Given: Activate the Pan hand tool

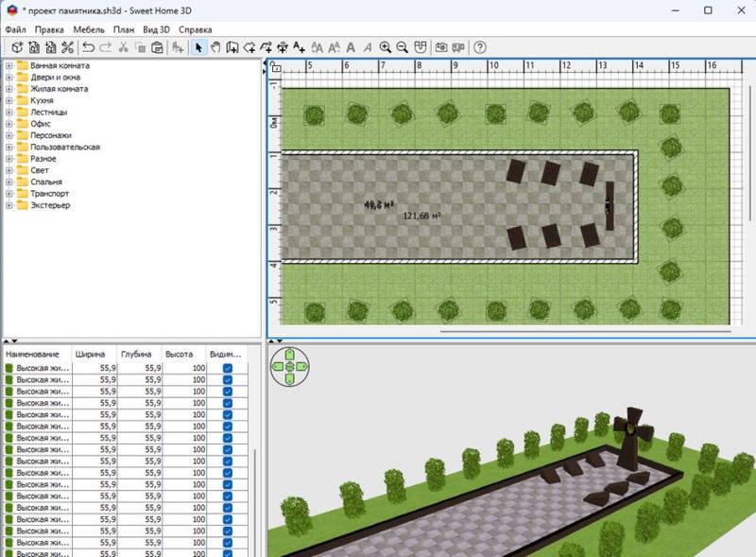Looking at the screenshot, I should click(x=215, y=47).
